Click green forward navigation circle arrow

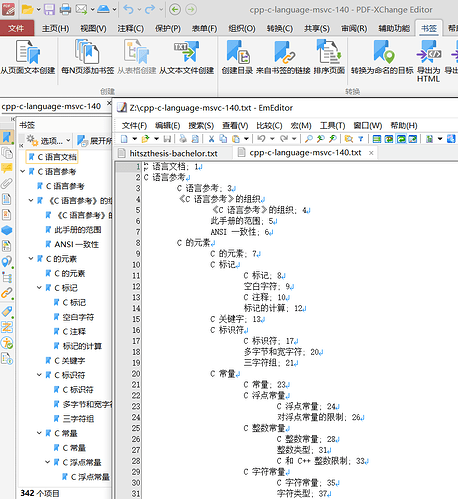[x=191, y=9]
